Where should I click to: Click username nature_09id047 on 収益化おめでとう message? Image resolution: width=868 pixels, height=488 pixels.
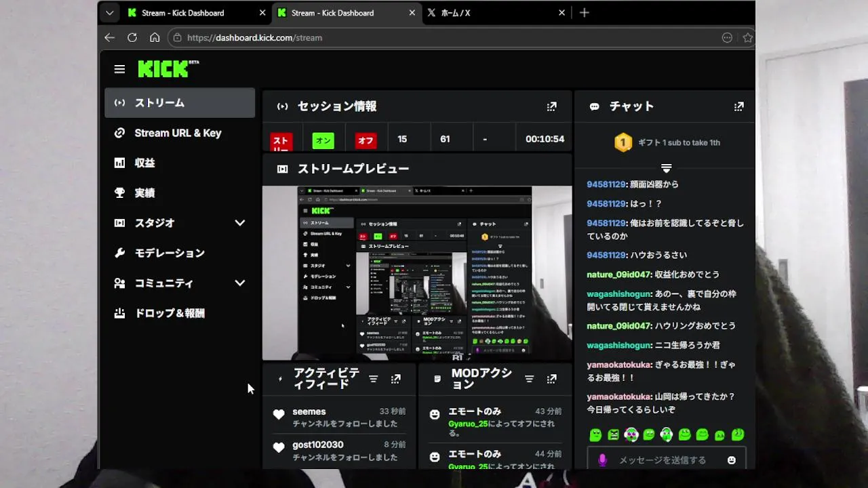click(x=620, y=274)
